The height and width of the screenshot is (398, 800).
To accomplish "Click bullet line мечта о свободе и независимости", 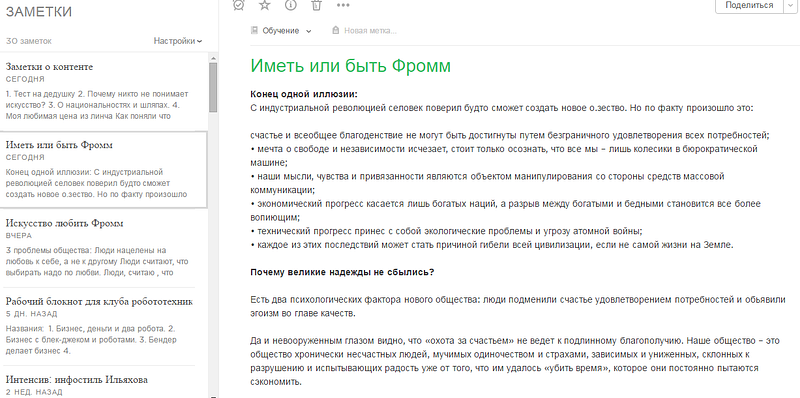I will [504, 156].
